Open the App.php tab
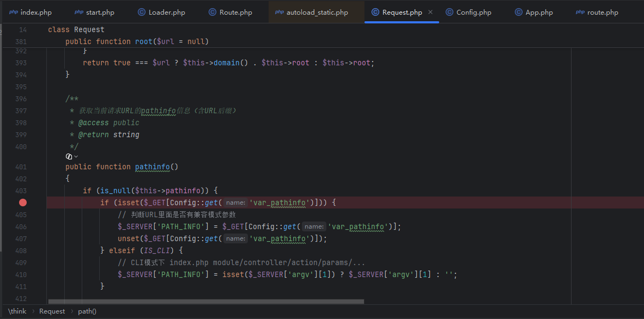The width and height of the screenshot is (644, 319). [x=534, y=13]
